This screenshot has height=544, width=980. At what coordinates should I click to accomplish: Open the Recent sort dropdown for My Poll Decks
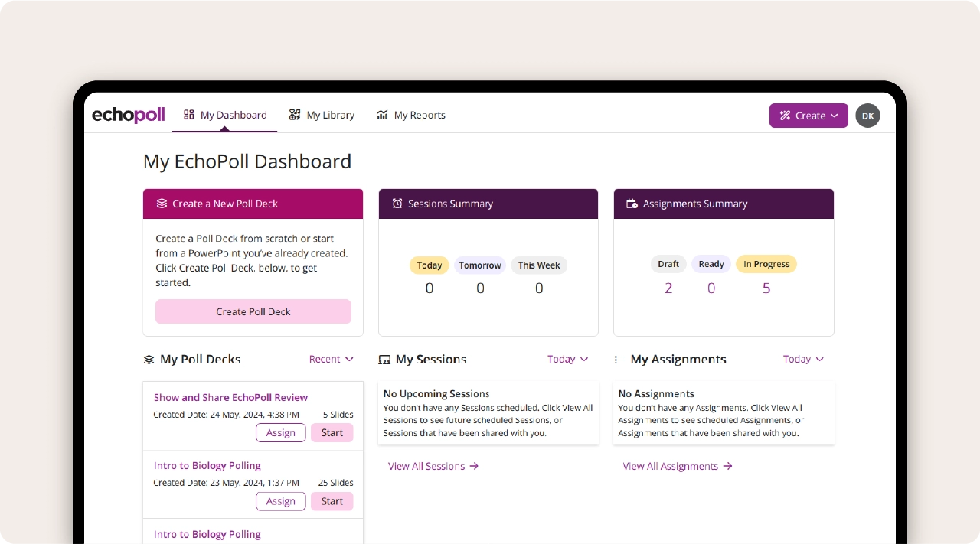[x=331, y=359]
